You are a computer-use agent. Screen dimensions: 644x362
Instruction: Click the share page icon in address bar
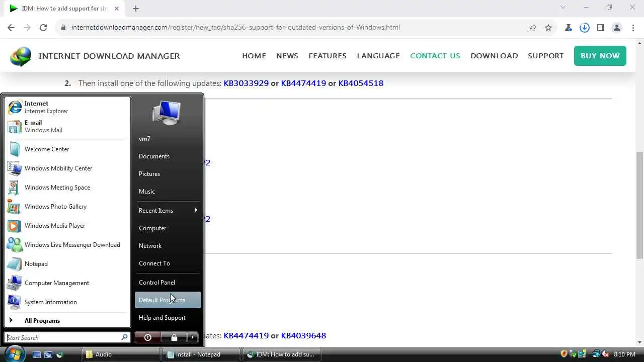(532, 28)
